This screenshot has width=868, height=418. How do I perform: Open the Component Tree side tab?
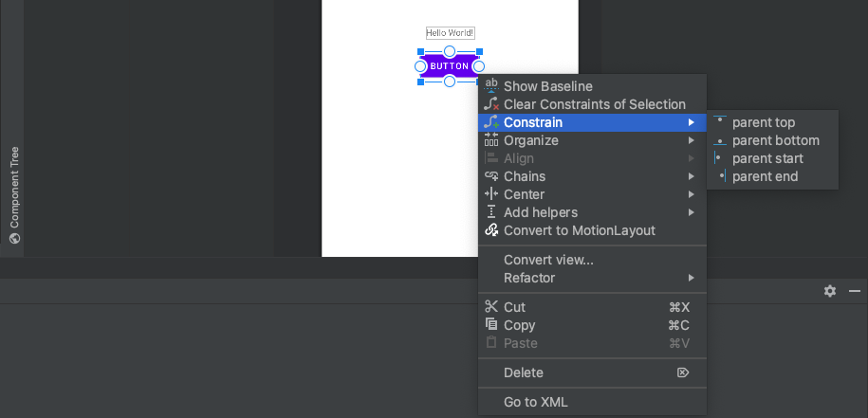click(x=15, y=194)
